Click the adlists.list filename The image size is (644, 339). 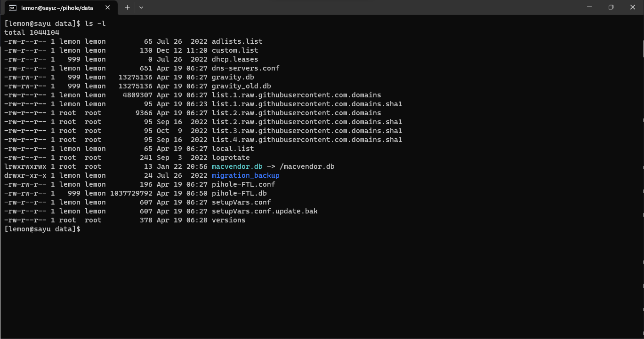pos(237,41)
